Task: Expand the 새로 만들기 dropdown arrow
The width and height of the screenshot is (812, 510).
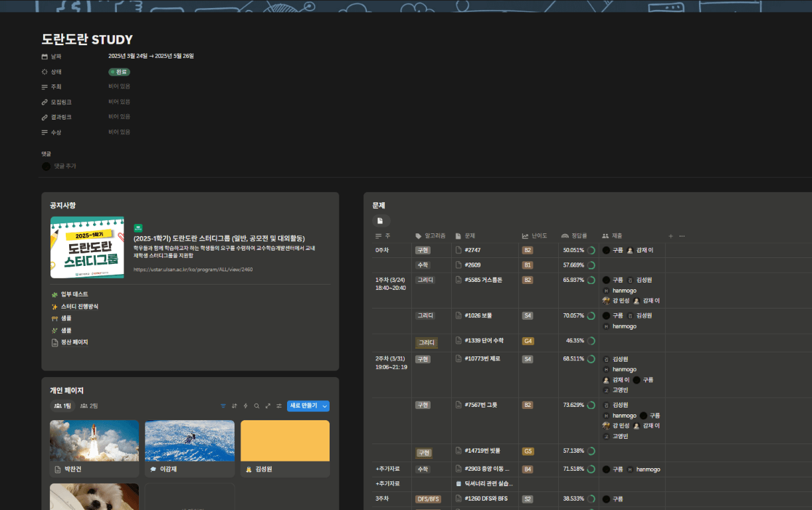Action: coord(325,406)
